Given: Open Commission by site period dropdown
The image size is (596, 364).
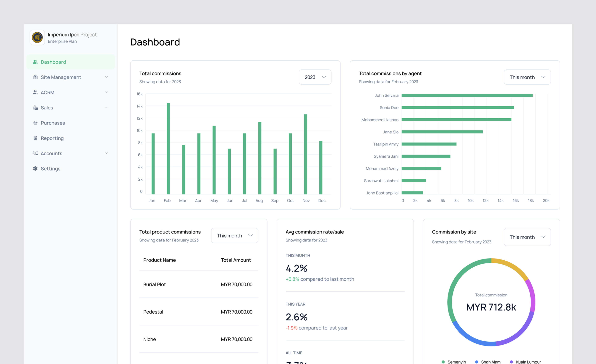Looking at the screenshot, I should click(527, 237).
